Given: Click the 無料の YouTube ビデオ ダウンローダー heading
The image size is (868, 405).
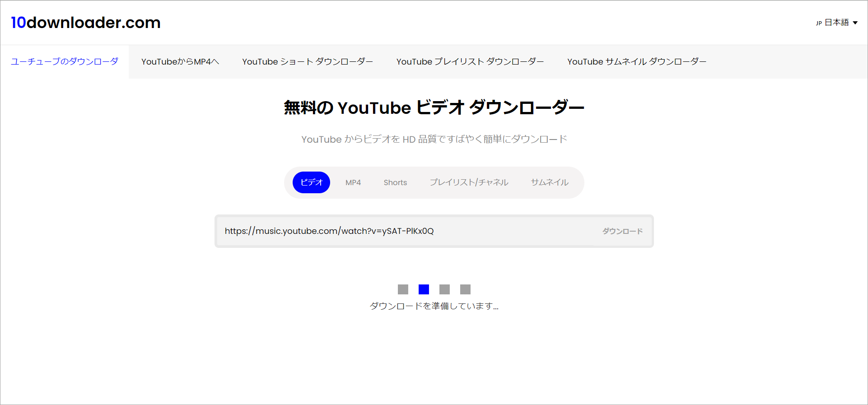Looking at the screenshot, I should click(x=434, y=108).
